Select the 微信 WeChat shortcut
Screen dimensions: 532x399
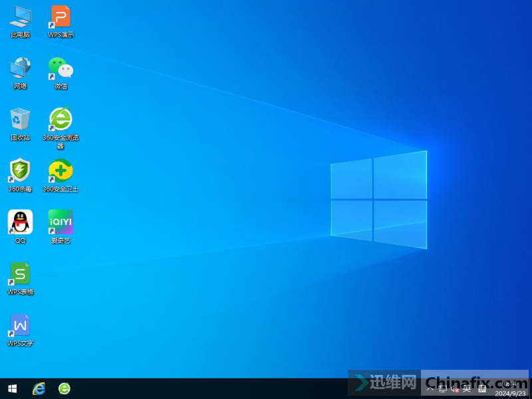tap(61, 73)
